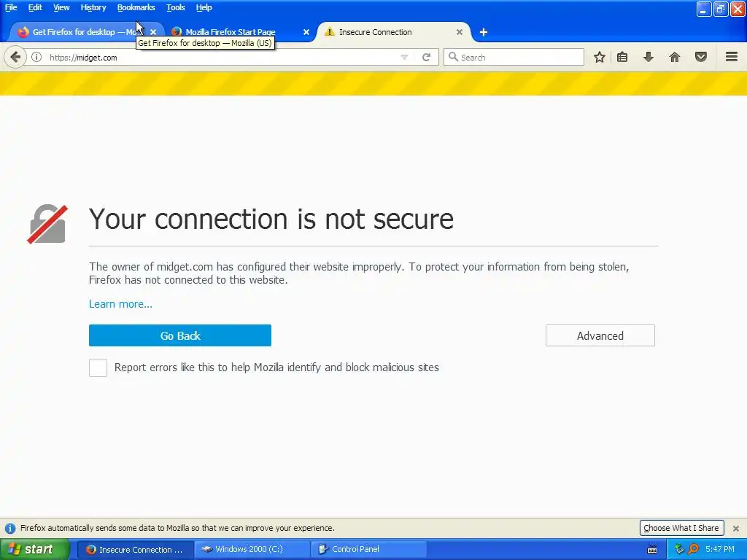Follow the Learn more link
The height and width of the screenshot is (560, 747).
click(x=120, y=304)
